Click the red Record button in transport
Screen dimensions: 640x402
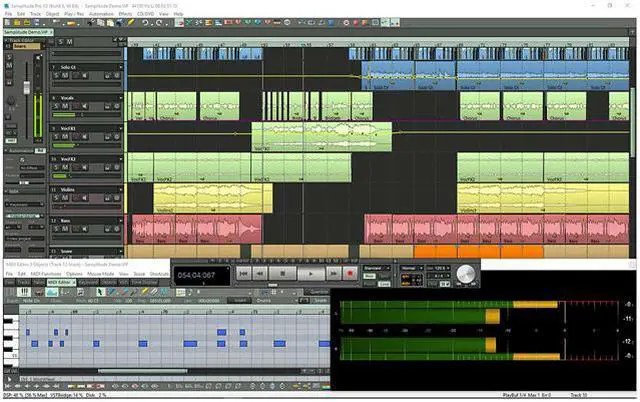(x=350, y=272)
